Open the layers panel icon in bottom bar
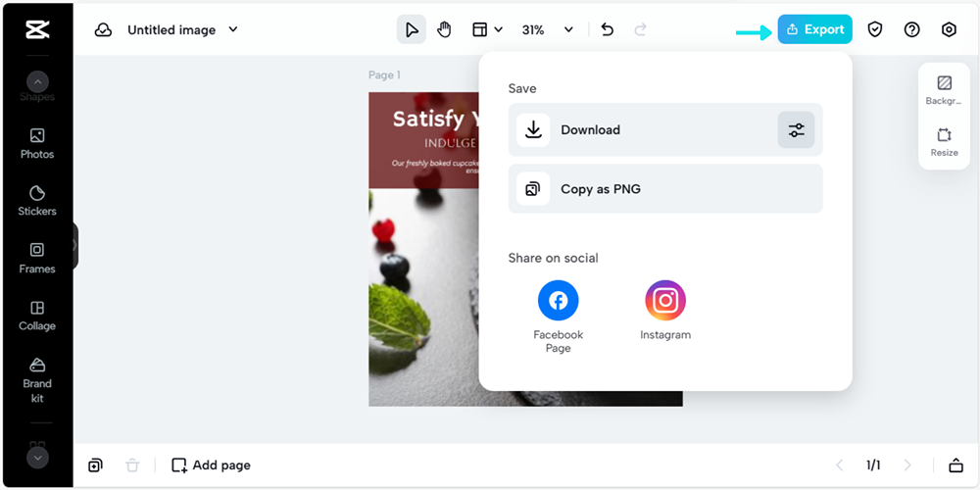980x490 pixels. point(955,465)
